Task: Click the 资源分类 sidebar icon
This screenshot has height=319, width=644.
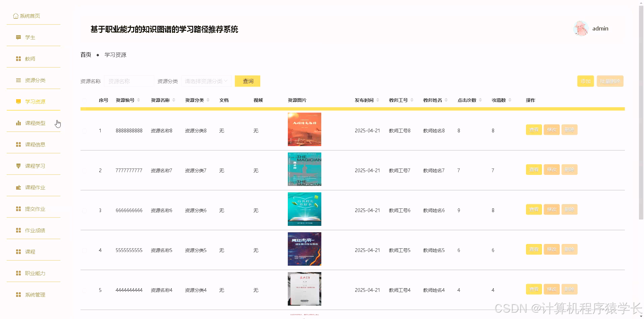Action: click(18, 80)
